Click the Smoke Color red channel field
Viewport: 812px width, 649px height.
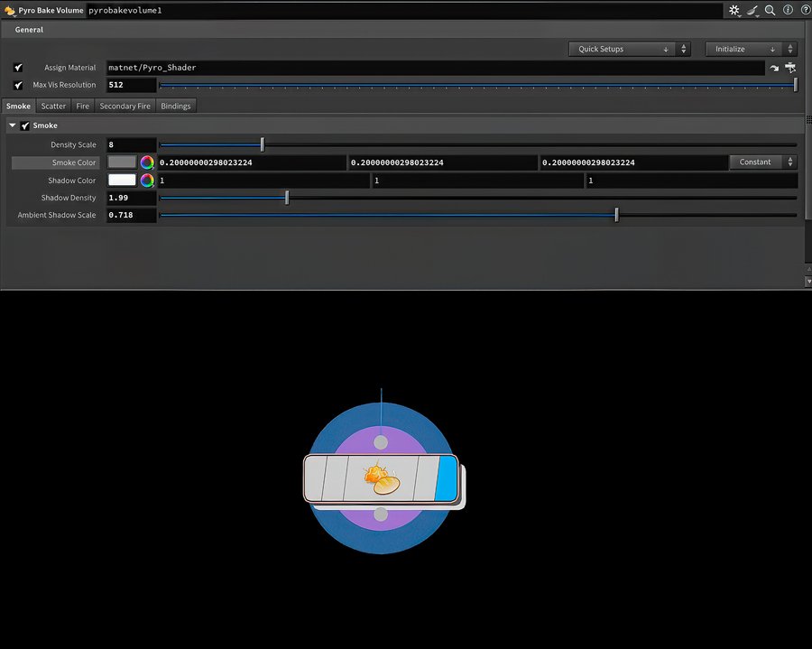click(x=252, y=162)
